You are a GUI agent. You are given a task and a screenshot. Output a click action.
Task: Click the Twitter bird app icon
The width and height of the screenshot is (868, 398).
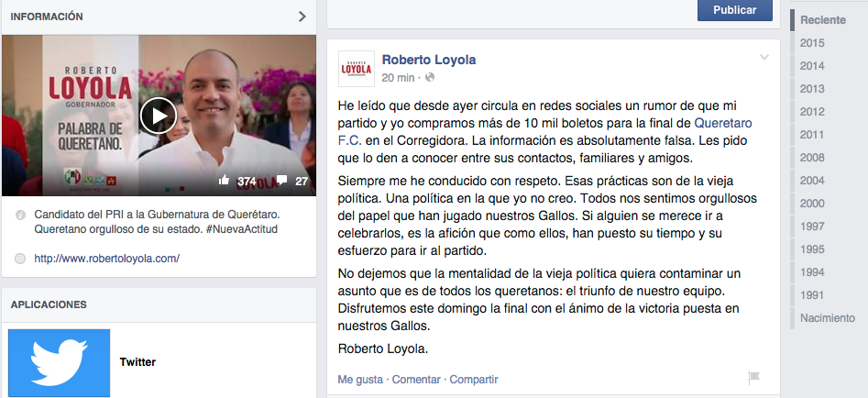click(x=60, y=362)
